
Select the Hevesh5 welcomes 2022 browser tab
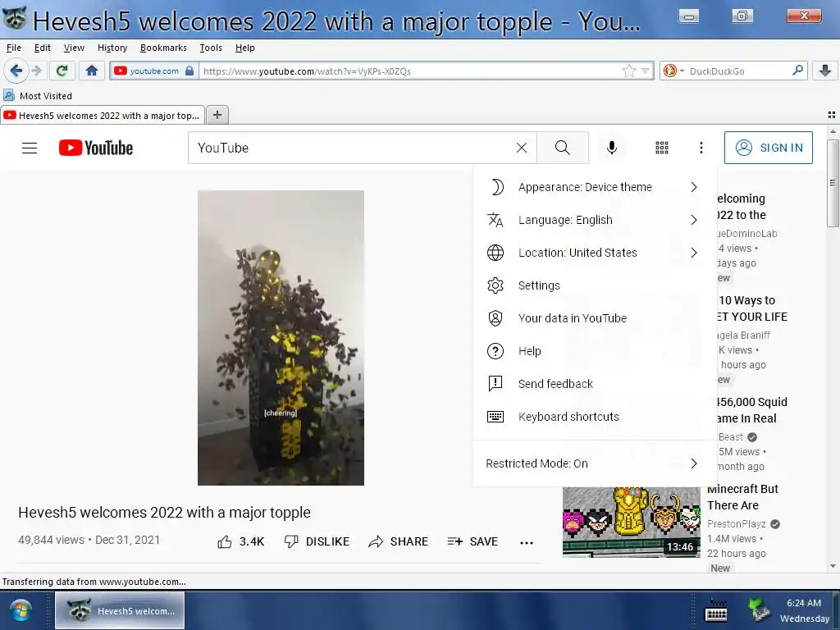point(103,115)
